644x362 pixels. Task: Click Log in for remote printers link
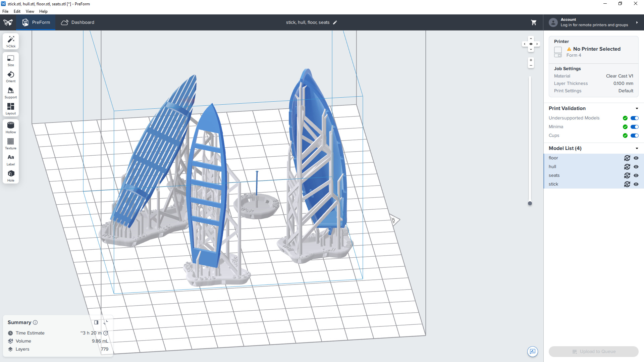594,25
